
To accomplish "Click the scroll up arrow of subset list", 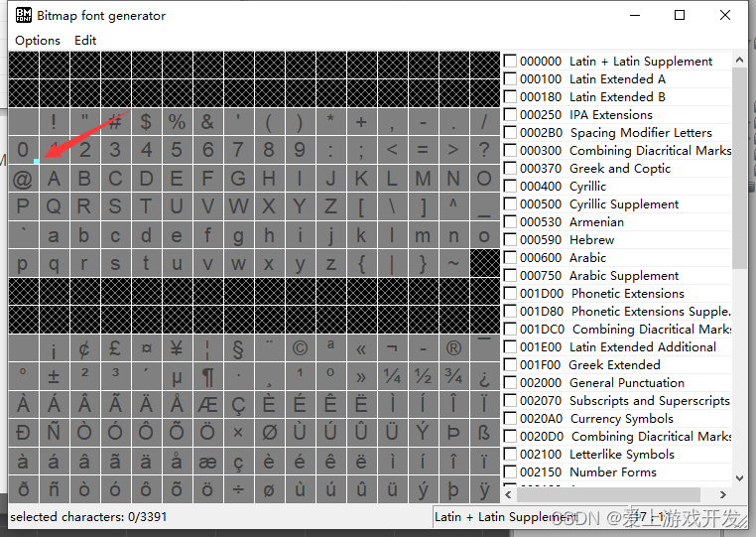I will point(739,60).
